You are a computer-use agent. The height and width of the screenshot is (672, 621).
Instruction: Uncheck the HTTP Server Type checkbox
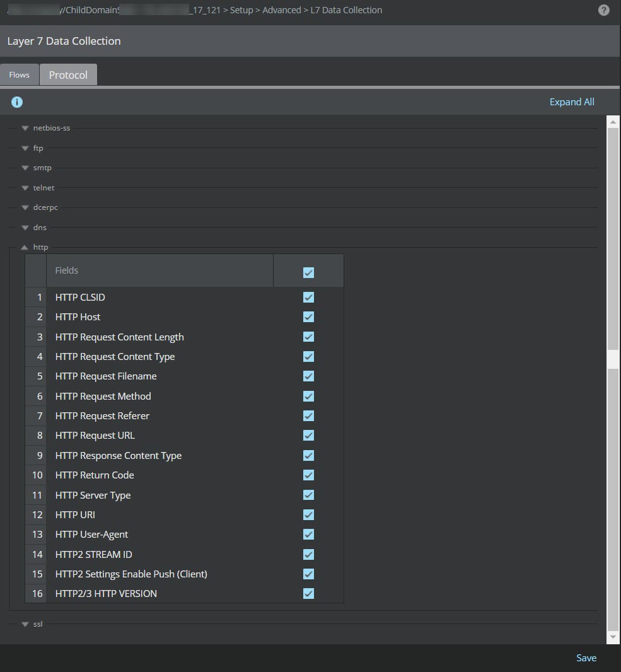[308, 495]
